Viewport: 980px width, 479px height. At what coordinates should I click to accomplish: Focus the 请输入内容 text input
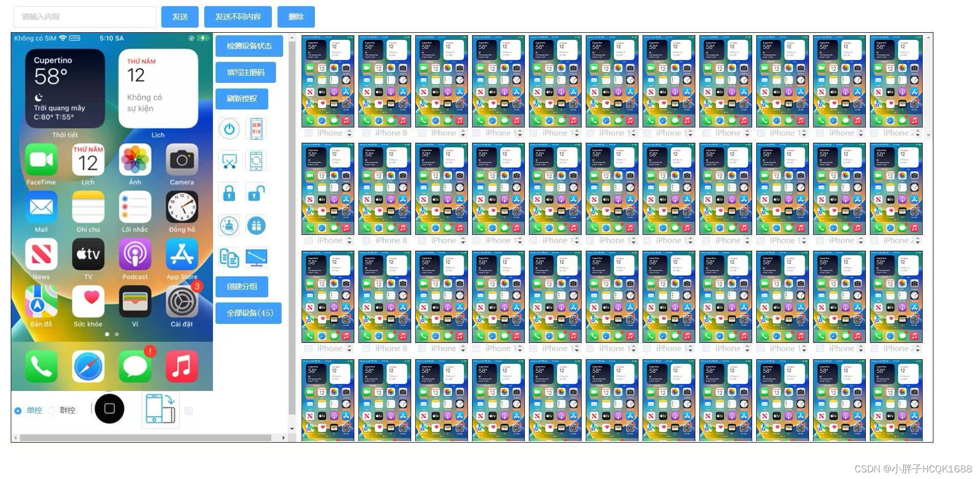click(x=84, y=17)
